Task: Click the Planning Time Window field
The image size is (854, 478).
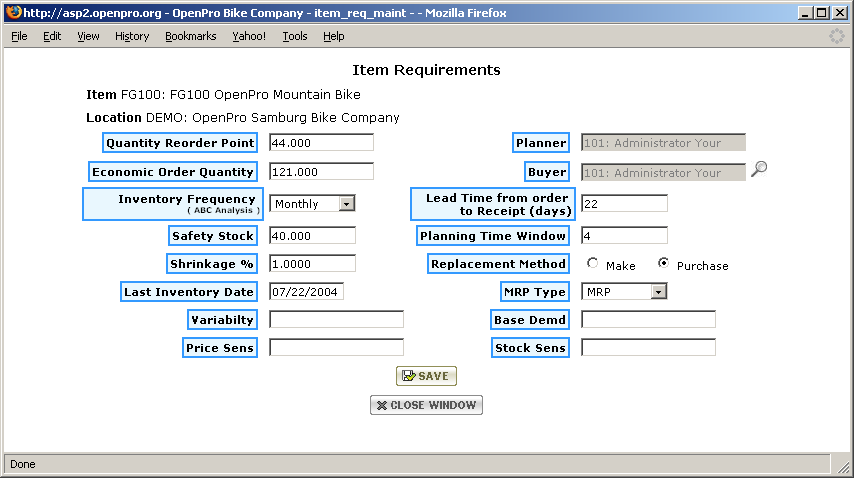Action: [x=624, y=236]
